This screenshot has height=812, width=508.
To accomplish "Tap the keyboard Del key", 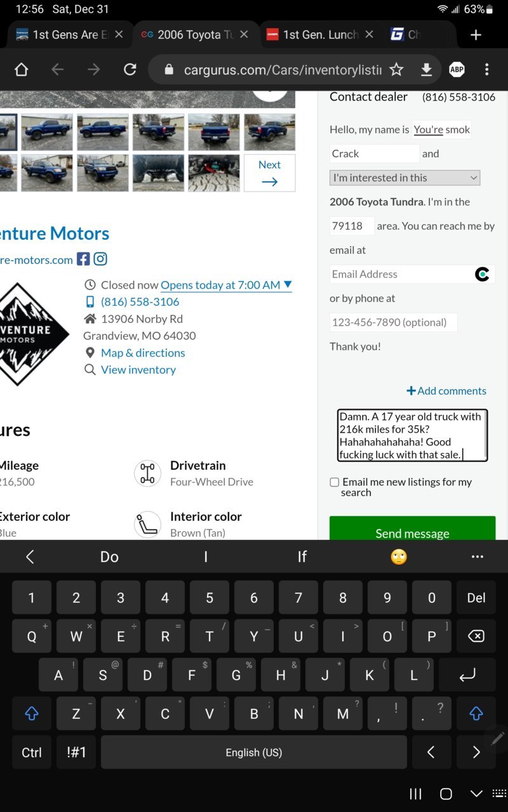I will pyautogui.click(x=476, y=598).
